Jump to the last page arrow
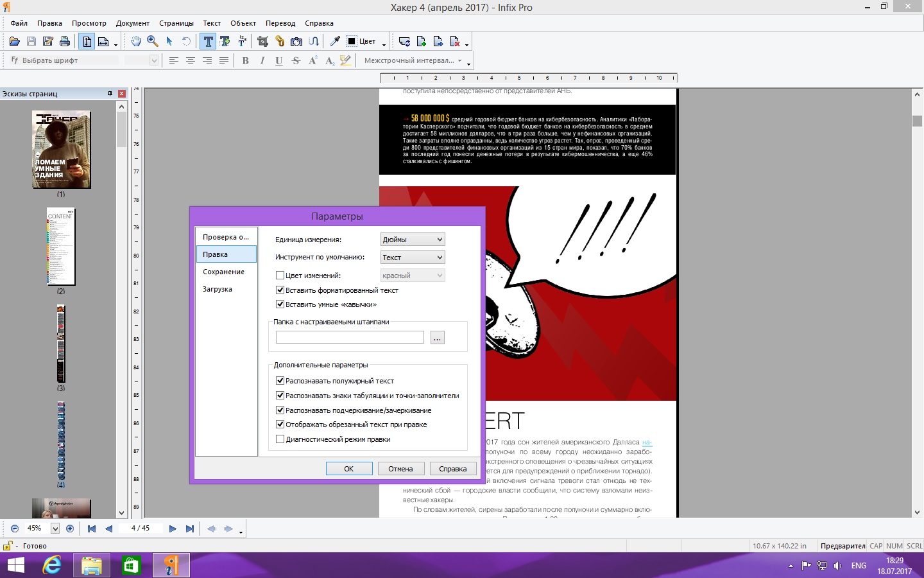The height and width of the screenshot is (578, 924). (x=189, y=529)
